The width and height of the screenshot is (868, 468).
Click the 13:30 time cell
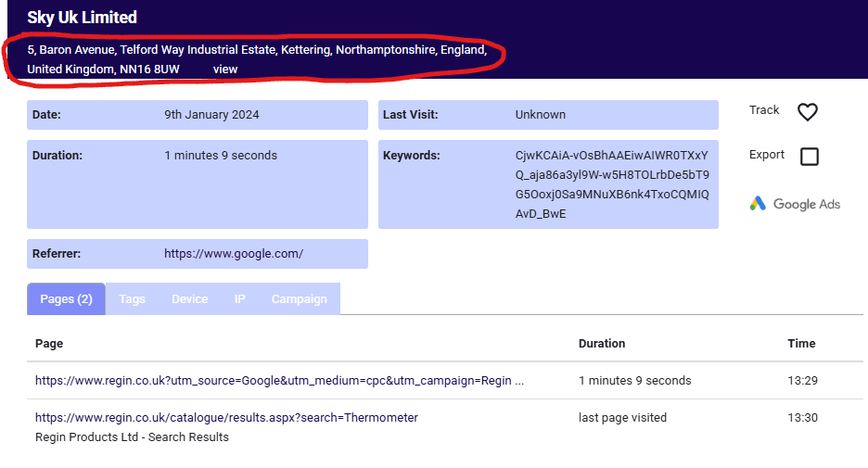click(803, 418)
